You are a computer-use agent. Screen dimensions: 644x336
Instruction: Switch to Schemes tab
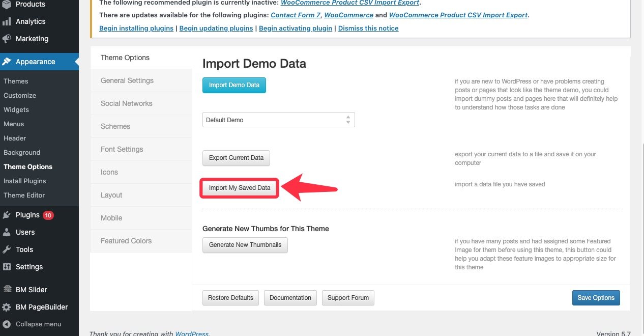141,126
